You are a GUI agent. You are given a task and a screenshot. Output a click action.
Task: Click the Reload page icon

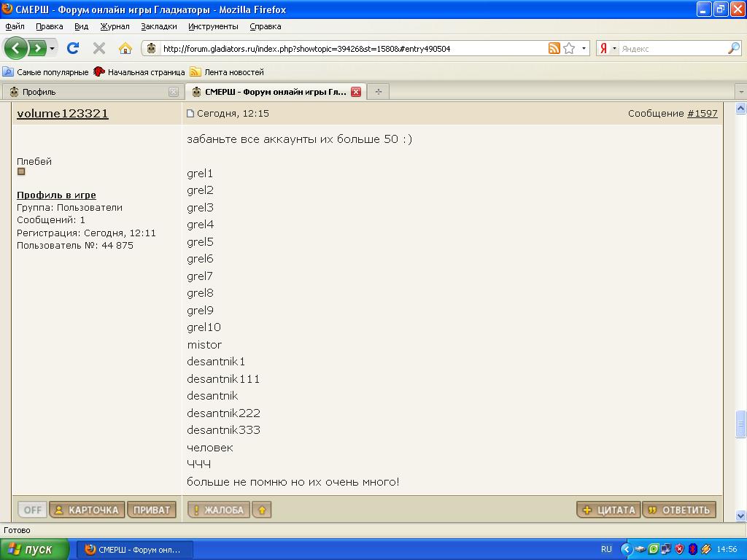point(73,48)
